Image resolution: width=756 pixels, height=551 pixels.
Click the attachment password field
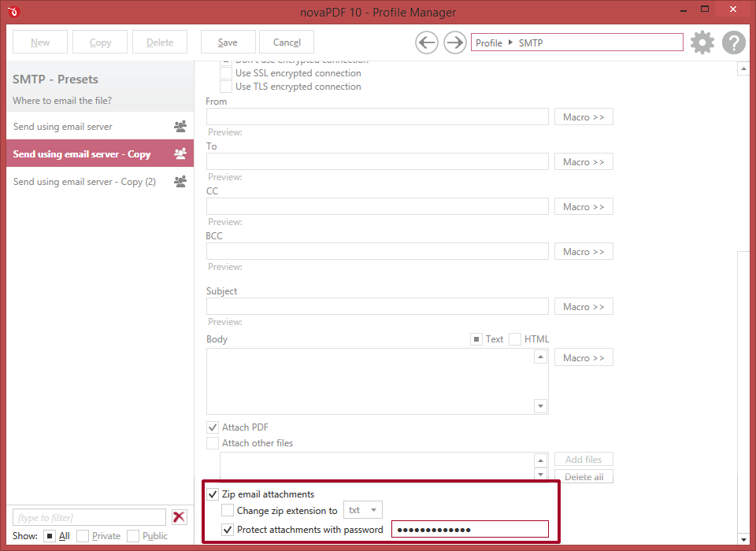pyautogui.click(x=470, y=529)
